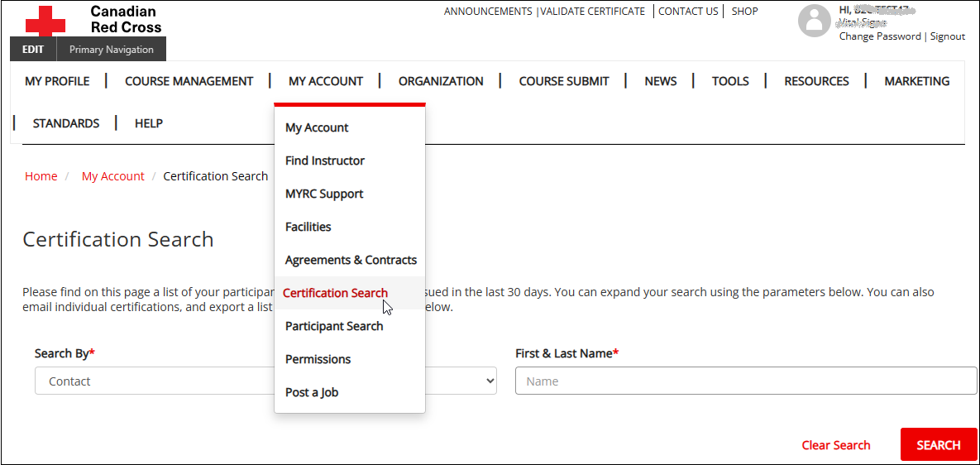Click Clear Search link

835,445
